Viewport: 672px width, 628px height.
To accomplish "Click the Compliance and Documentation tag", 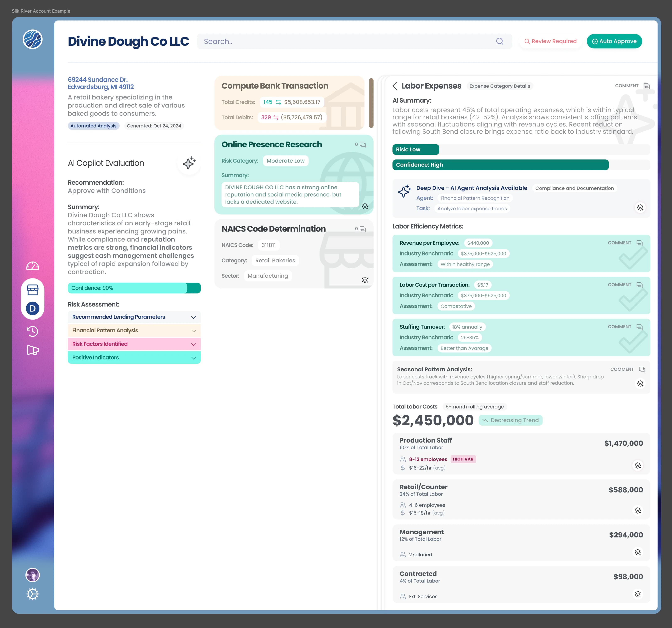I will [x=574, y=188].
